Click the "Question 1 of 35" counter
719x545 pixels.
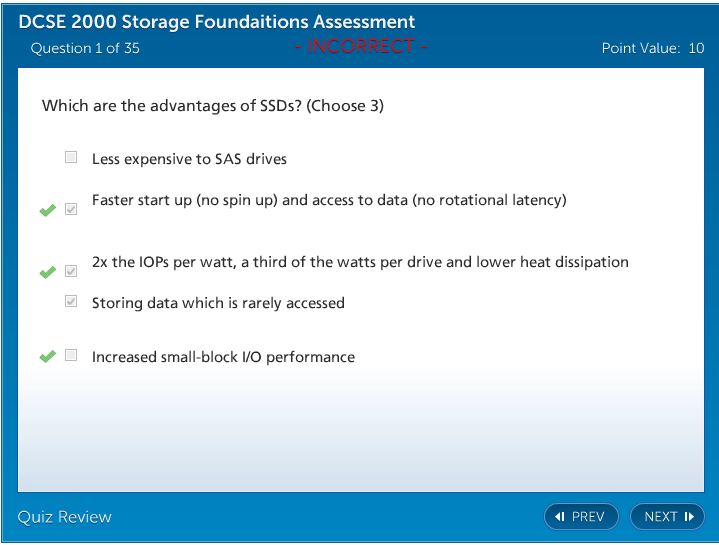[85, 48]
